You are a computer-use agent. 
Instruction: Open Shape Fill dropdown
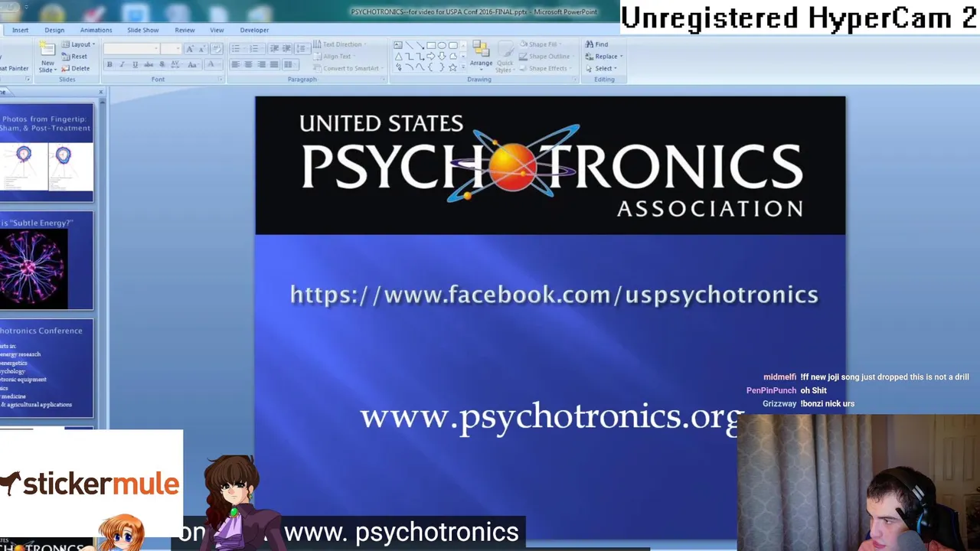click(x=541, y=44)
